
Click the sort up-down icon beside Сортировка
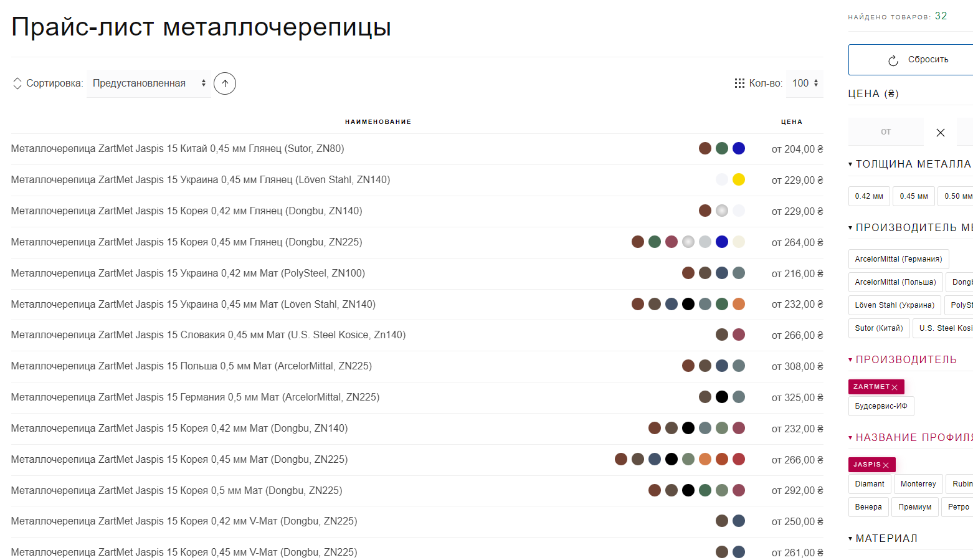point(17,83)
